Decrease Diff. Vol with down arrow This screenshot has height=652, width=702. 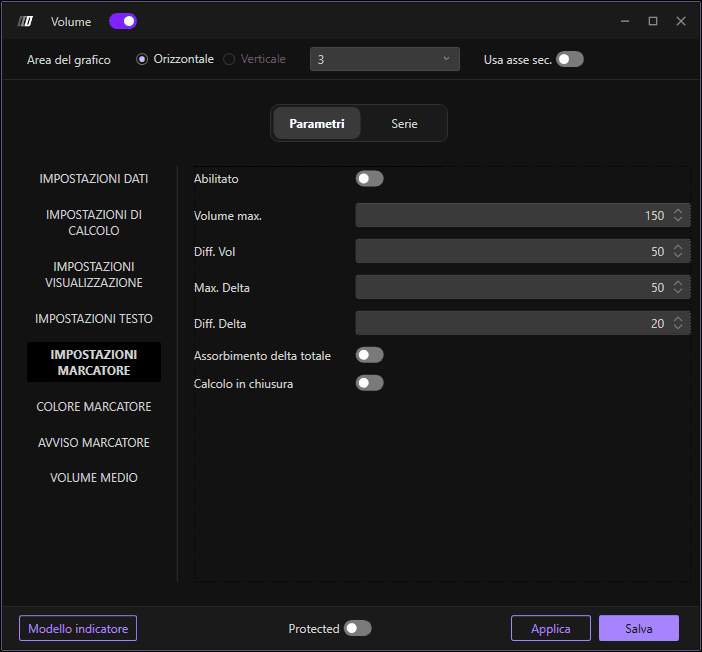coord(678,255)
